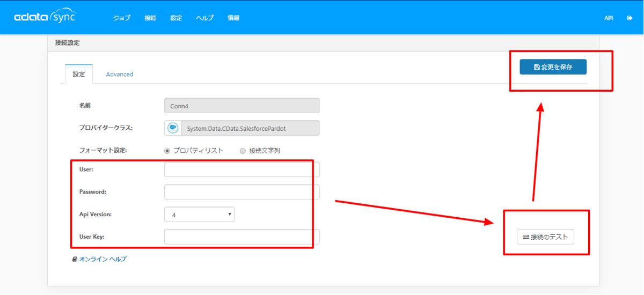Switch to the 設定 tab

click(79, 74)
